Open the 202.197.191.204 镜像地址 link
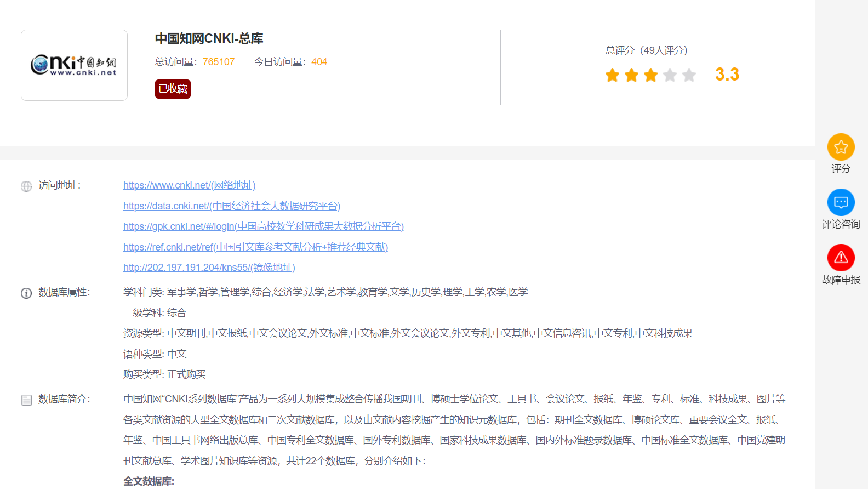Viewport: 868px width, 489px height. [x=209, y=268]
